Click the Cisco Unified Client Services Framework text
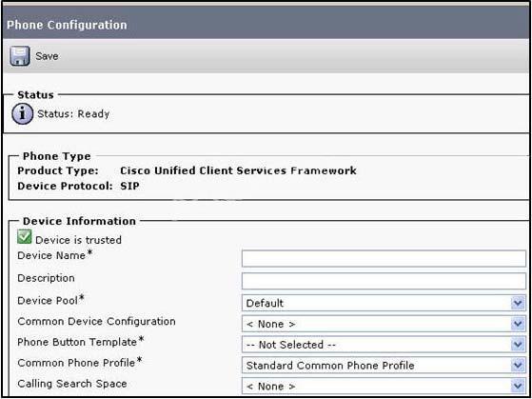Screen dimensions: 532x399 click(x=238, y=170)
